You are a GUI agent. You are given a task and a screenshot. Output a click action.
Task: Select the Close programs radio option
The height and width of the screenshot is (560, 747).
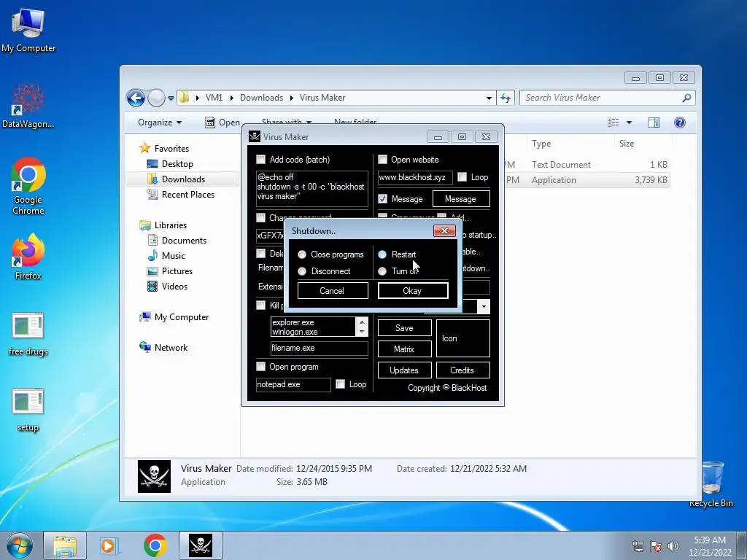click(302, 254)
